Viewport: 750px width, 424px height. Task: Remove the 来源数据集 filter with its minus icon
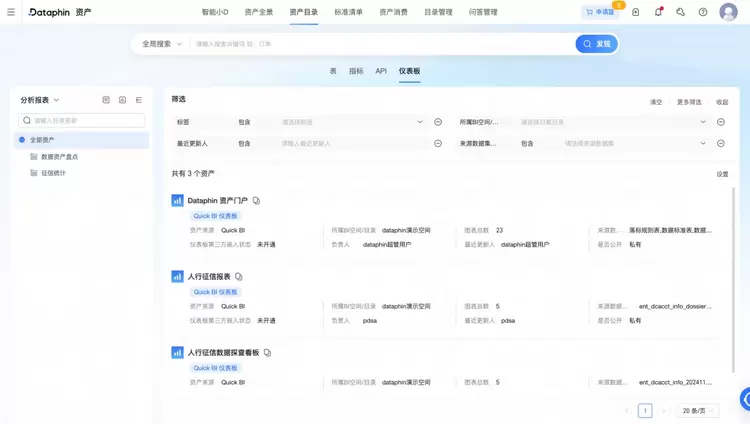click(721, 143)
